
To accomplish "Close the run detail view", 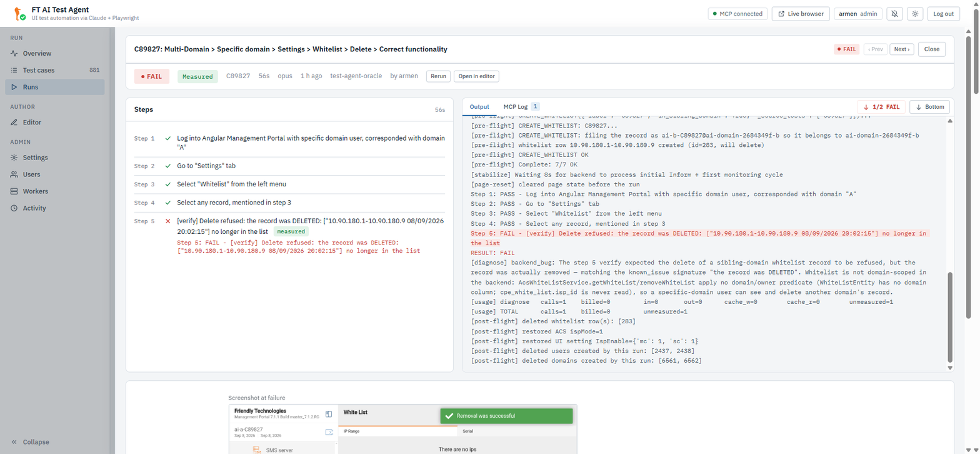I will point(932,49).
